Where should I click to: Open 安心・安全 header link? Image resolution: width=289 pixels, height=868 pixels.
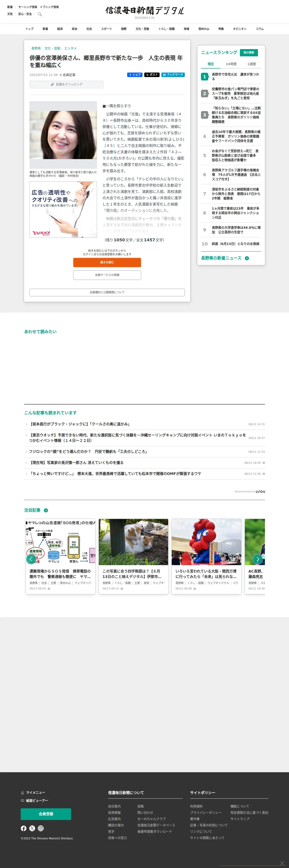(x=25, y=14)
